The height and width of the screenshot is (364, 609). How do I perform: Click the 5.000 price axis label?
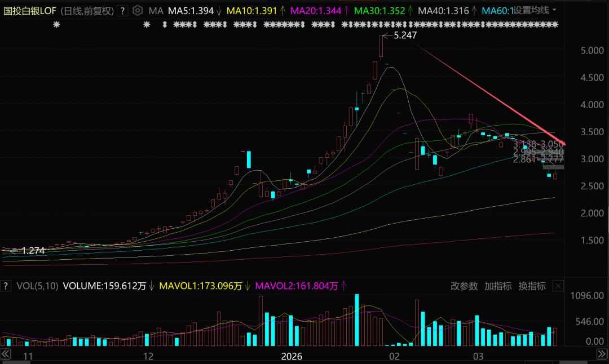(x=592, y=51)
